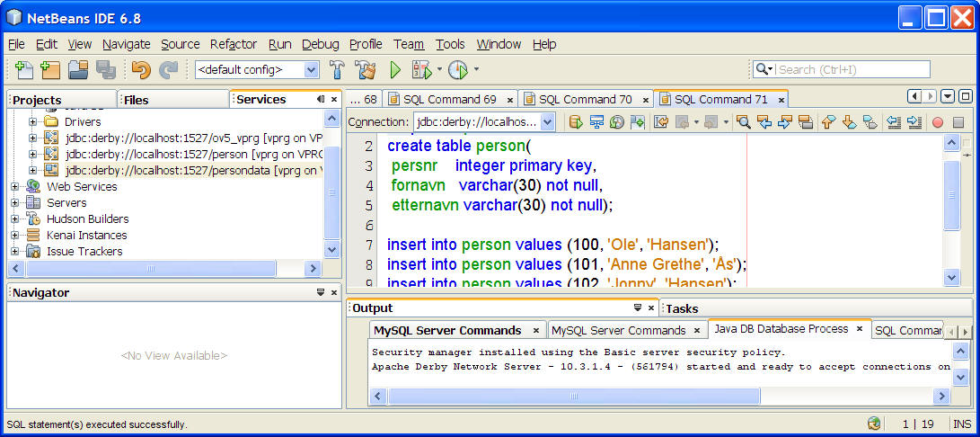Switch to the Projects tab
Viewport: 980px width, 437px height.
[x=62, y=100]
